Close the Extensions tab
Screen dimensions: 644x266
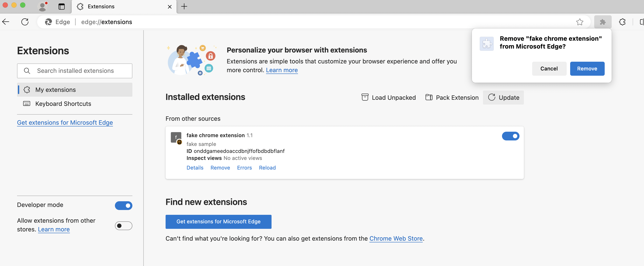[170, 7]
